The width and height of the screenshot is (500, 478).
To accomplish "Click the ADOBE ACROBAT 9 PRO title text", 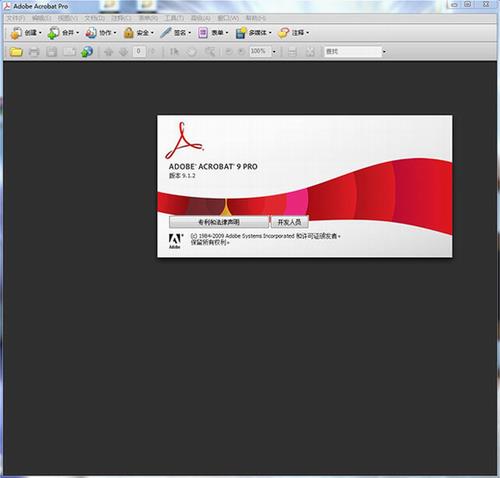I will (213, 167).
